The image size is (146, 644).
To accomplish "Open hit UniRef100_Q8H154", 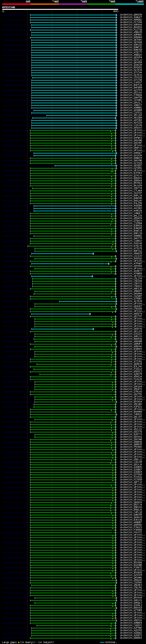I will 131,15.
